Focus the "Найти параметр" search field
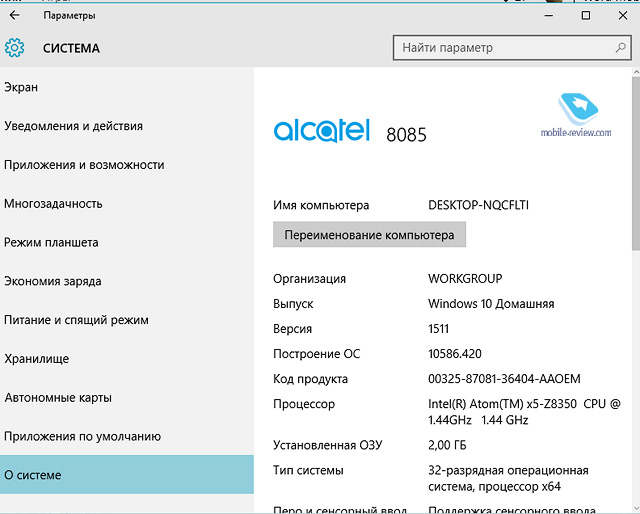Screen dimensions: 640x514 click(x=512, y=48)
